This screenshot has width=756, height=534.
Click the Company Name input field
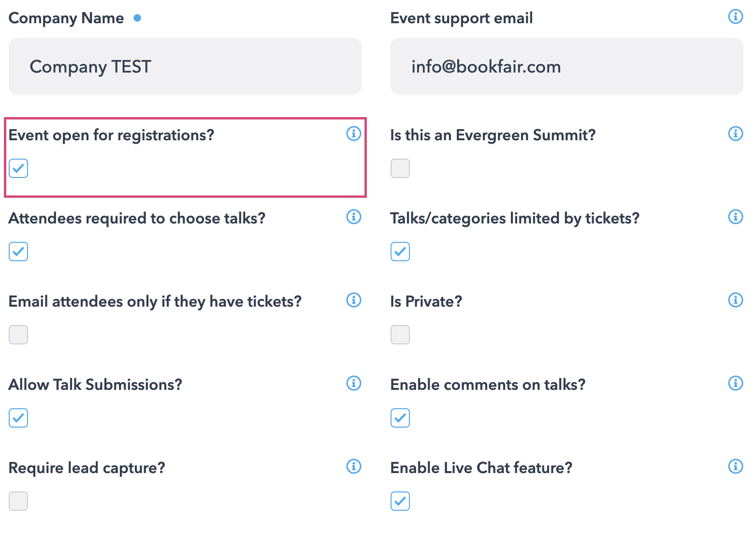(185, 66)
